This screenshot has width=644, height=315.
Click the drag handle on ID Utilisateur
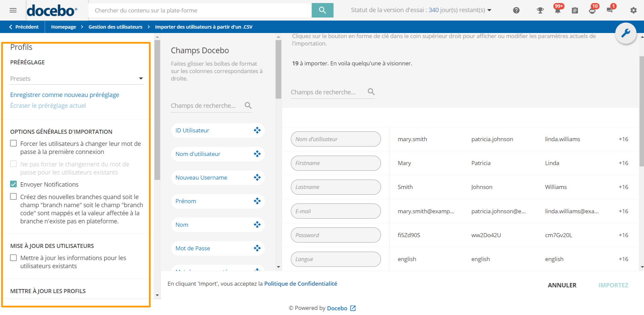257,130
